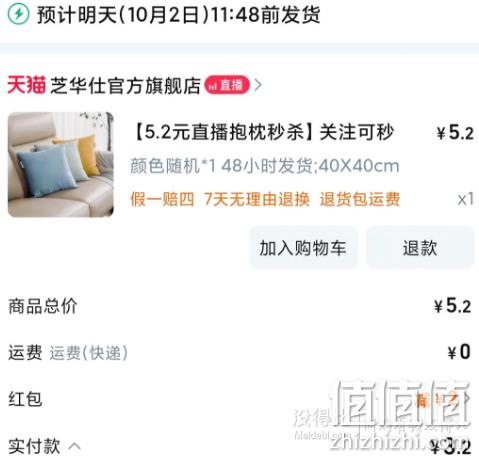Image resolution: width=479 pixels, height=459 pixels.
Task: Click the 颜色随机 40X40cm specification text
Action: (265, 166)
